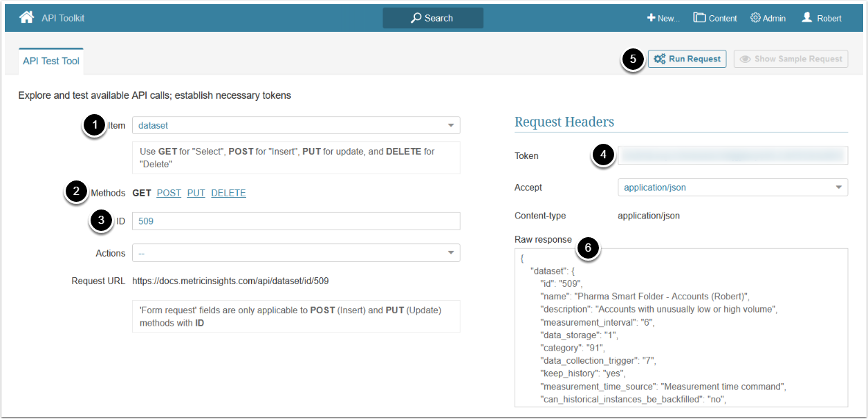868x419 pixels.
Task: Open Robert user profile icon
Action: (806, 17)
